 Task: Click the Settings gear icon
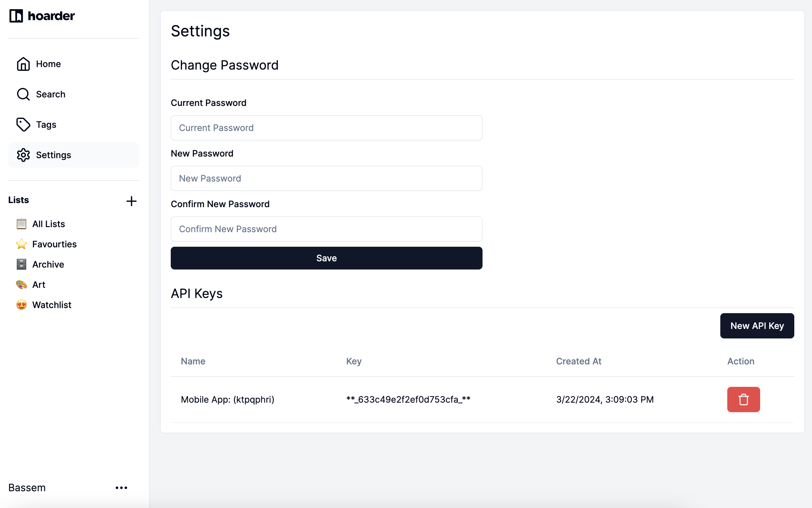click(23, 155)
